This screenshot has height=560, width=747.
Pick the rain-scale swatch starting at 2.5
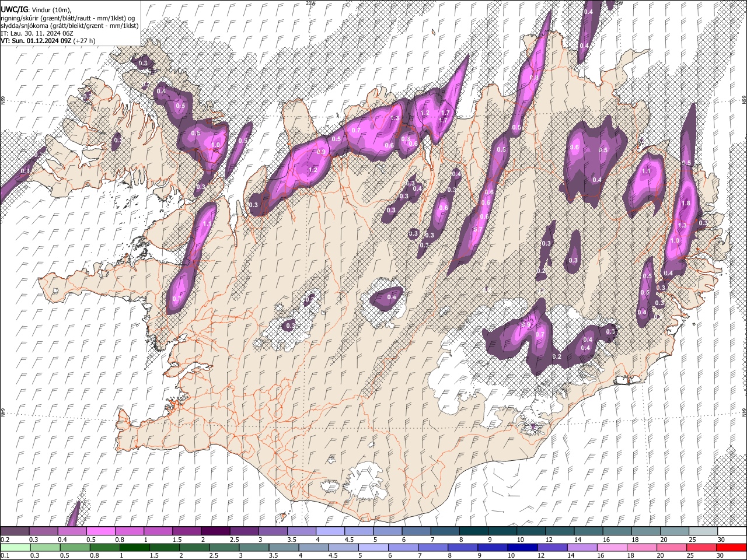click(224, 547)
